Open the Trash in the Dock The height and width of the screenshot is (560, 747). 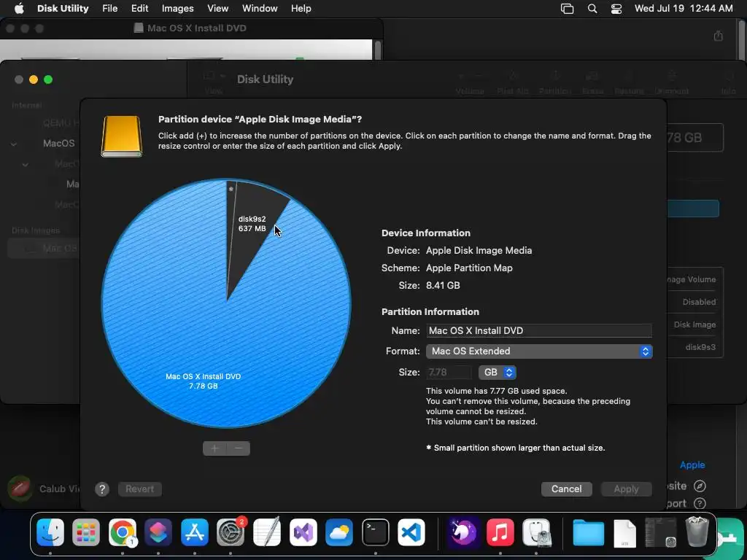pyautogui.click(x=697, y=532)
